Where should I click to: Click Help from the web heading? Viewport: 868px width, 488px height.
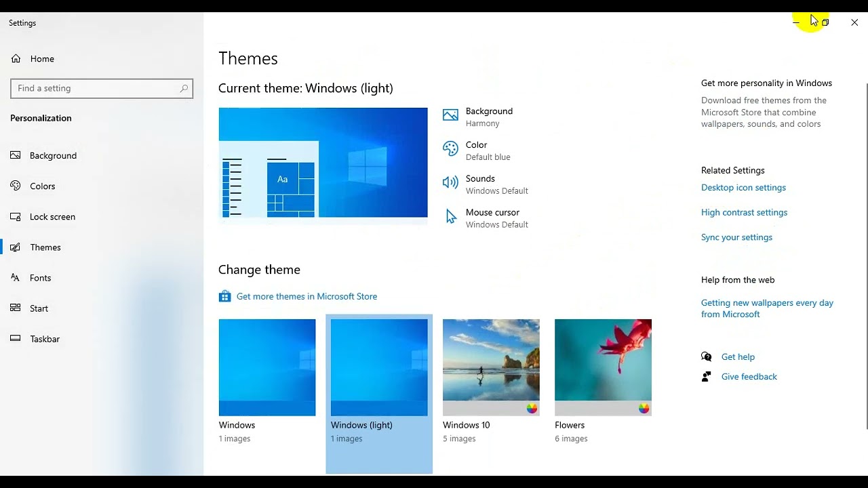(738, 280)
